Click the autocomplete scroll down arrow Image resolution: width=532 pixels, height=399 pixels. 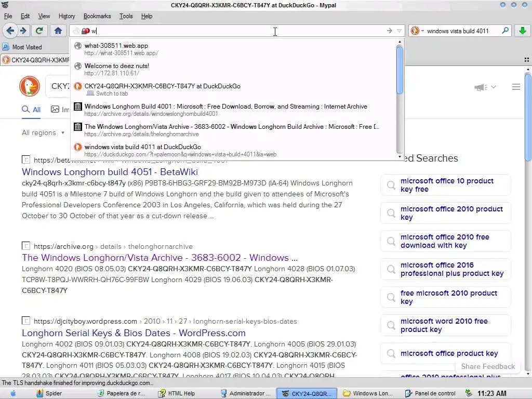400,157
